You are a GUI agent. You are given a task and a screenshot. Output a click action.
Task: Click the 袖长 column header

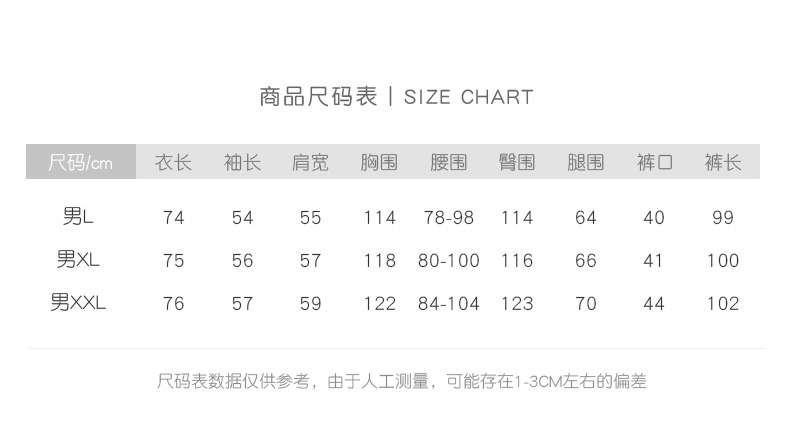tap(242, 162)
